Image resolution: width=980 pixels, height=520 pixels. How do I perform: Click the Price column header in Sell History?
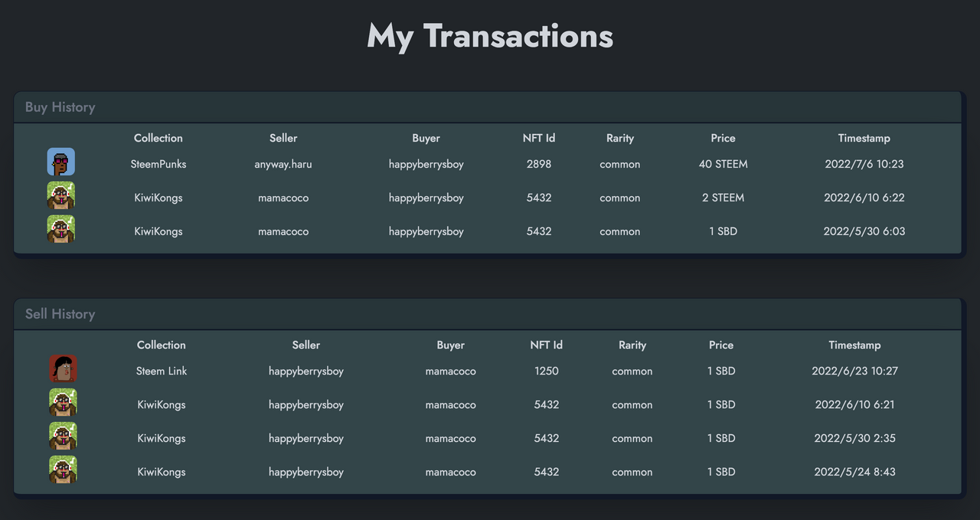point(721,345)
